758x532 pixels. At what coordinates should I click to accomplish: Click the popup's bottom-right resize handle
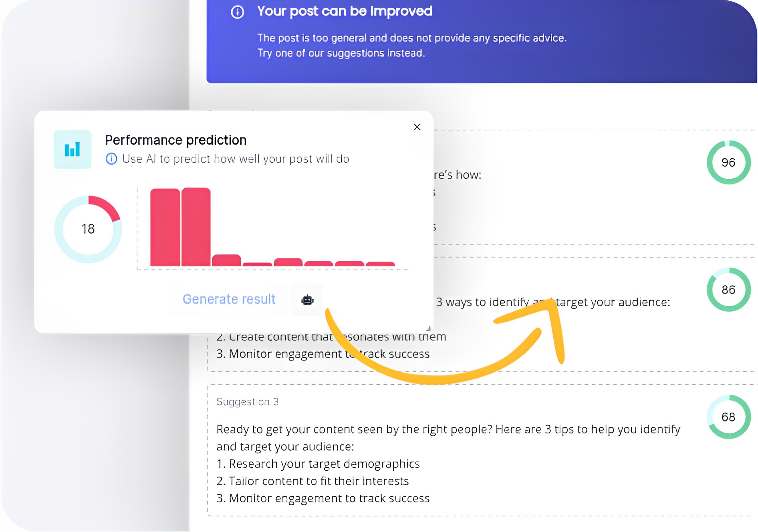tap(428, 328)
